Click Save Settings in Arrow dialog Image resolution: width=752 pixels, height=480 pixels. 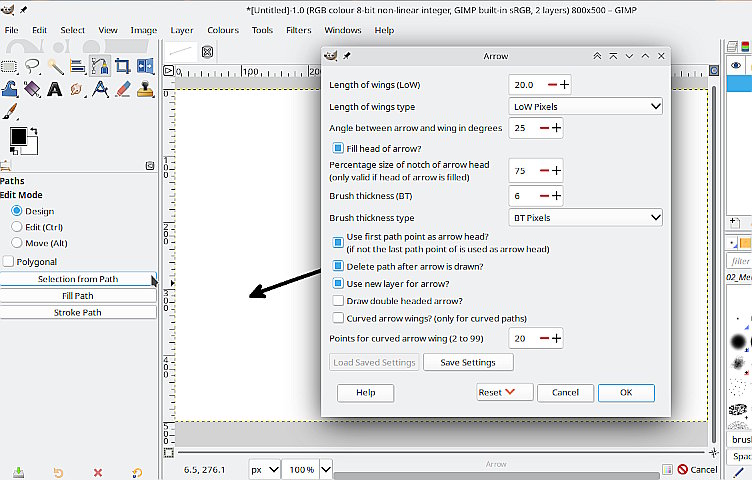tap(468, 362)
